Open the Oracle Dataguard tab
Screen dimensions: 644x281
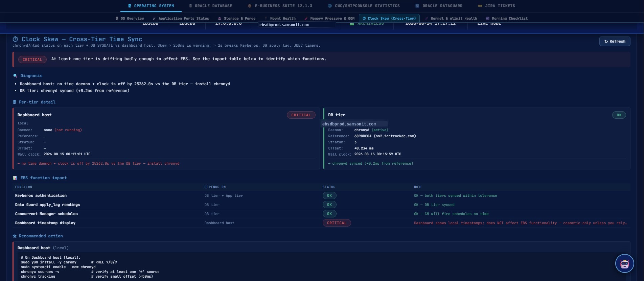tap(439, 6)
